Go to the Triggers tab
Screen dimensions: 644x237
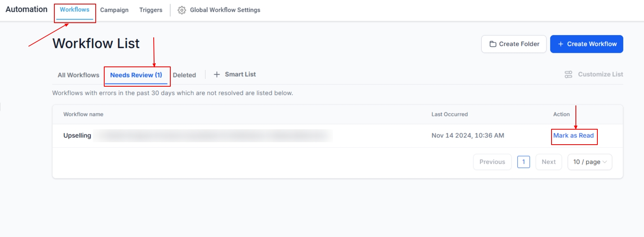click(x=151, y=10)
